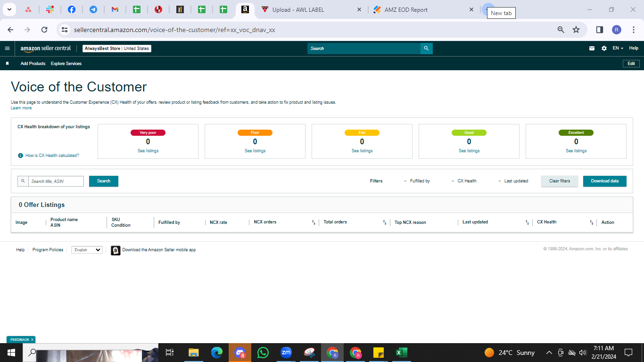Click the site information icon in address bar
The height and width of the screenshot is (362, 644).
tap(65, 29)
